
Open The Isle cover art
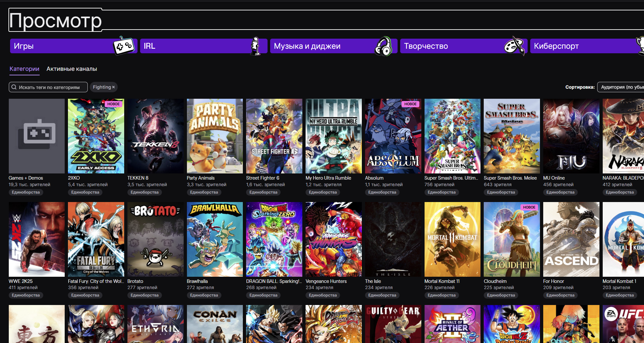coord(393,239)
